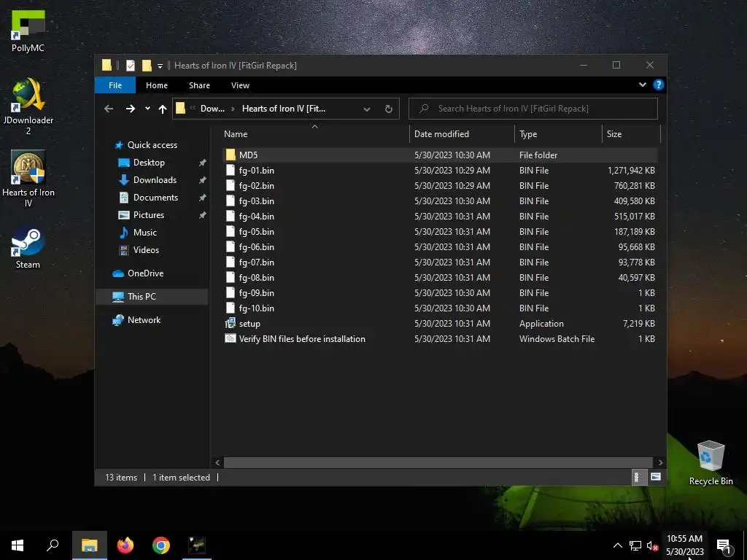747x560 pixels.
Task: Open recent locations dropdown arrow
Action: point(147,109)
